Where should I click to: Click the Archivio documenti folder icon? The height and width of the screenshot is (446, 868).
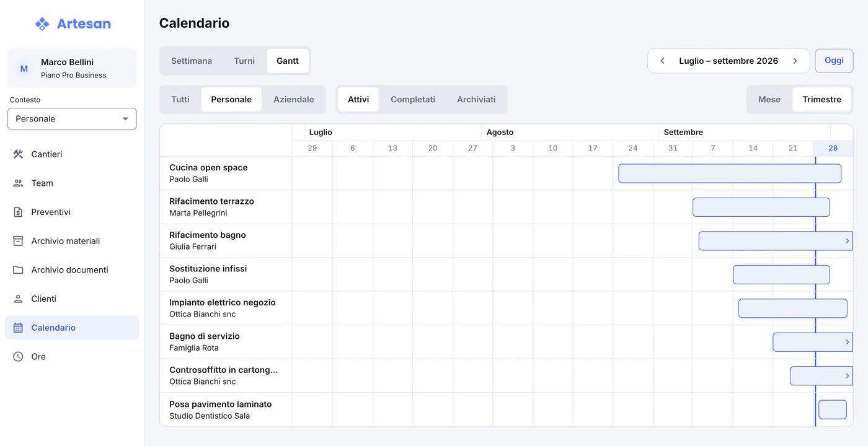click(x=18, y=270)
